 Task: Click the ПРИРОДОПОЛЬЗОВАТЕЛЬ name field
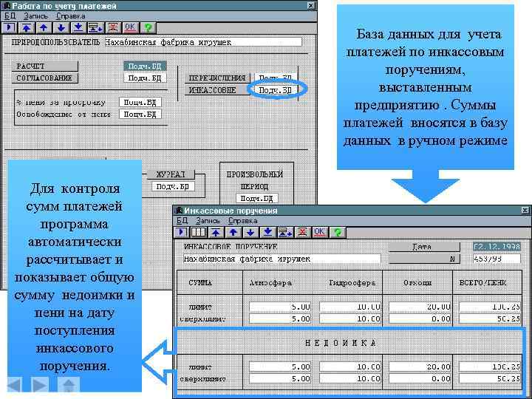tap(202, 42)
